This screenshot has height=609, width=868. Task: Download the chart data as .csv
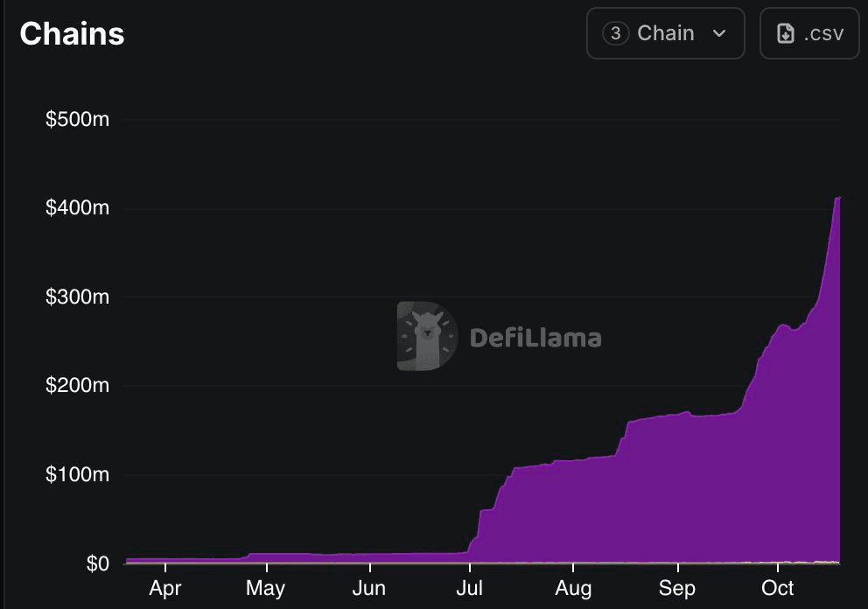pos(809,34)
